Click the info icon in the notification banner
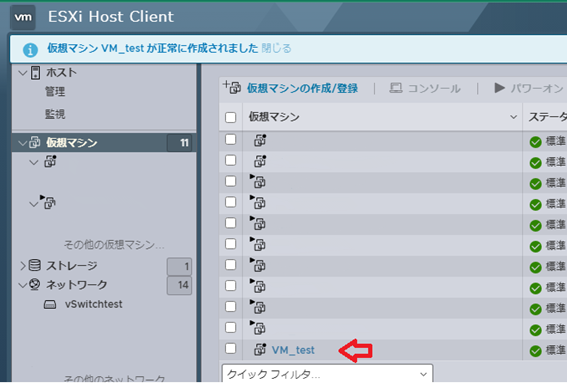567x383 pixels. tap(30, 50)
